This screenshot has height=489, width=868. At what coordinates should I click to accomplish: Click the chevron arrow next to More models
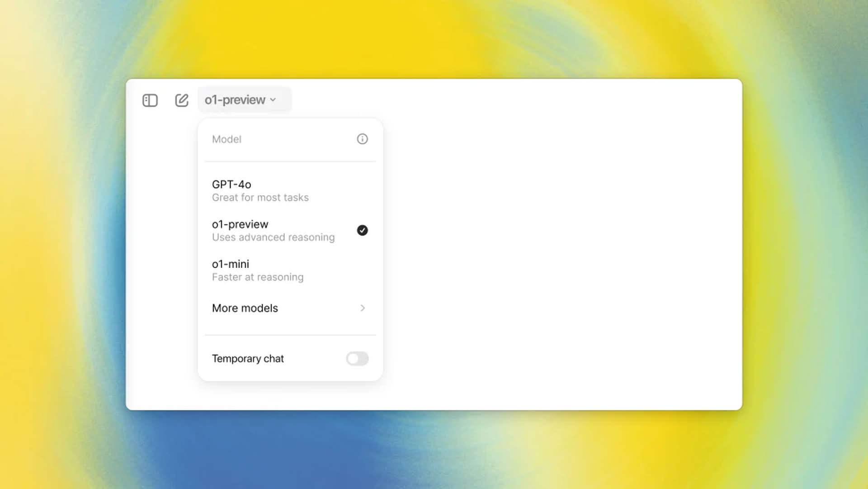tap(363, 308)
